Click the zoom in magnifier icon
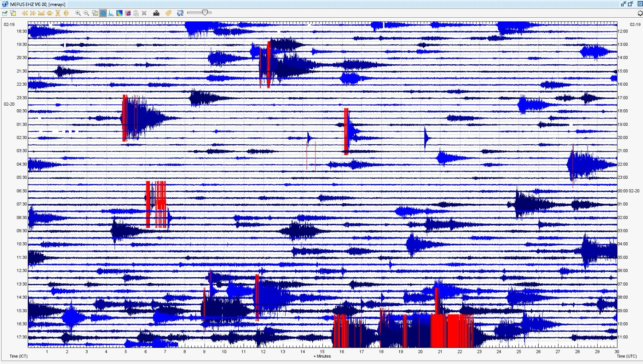This screenshot has width=643, height=364. 78,12
